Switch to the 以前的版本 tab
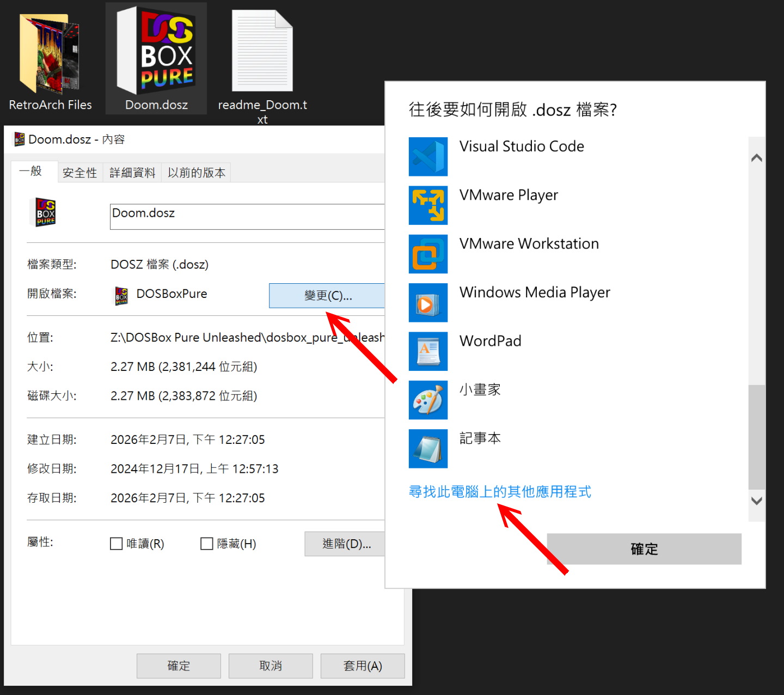784x695 pixels. (196, 172)
